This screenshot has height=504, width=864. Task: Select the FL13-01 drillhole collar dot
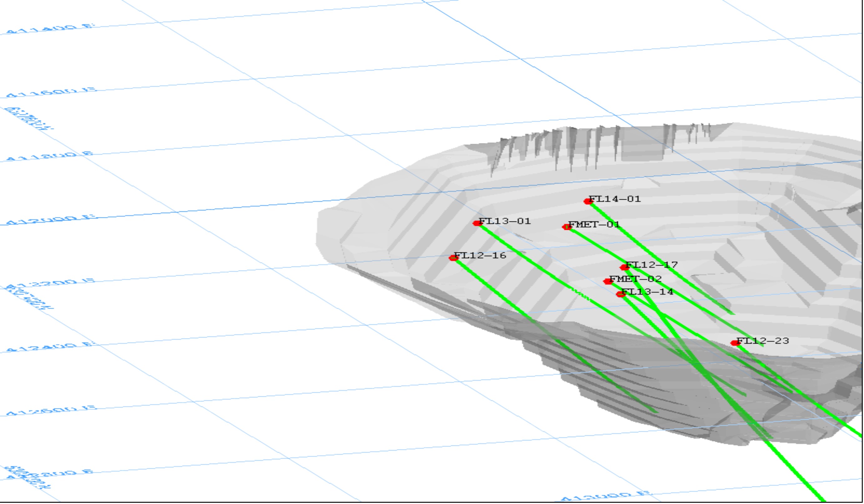tap(477, 224)
